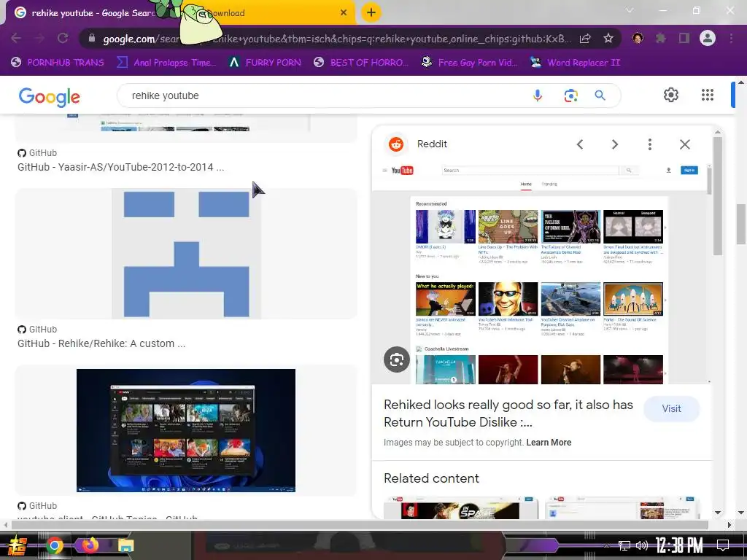Search inside this image with Lens
Viewport: 747px width, 560px height.
tap(397, 359)
